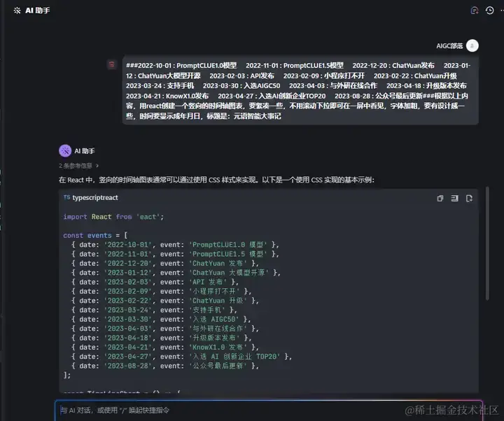Copy the typescriptreact code block
This screenshot has height=421, width=504.
[440, 198]
